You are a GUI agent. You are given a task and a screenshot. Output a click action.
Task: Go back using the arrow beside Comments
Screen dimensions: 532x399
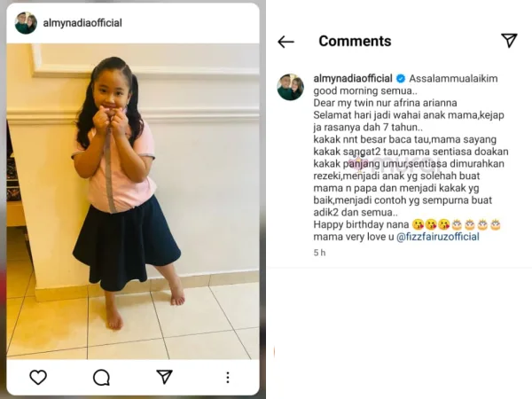[286, 42]
